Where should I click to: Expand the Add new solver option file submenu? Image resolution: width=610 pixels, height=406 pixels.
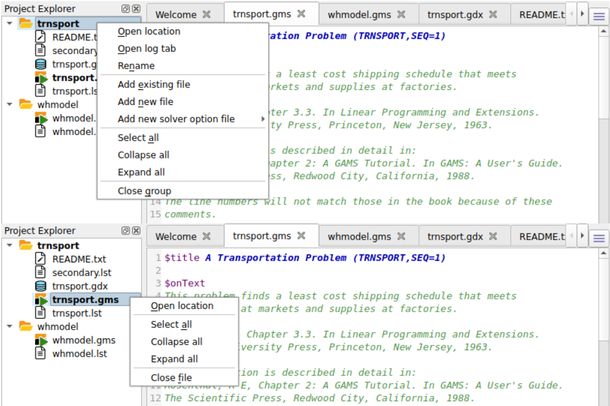[x=176, y=119]
